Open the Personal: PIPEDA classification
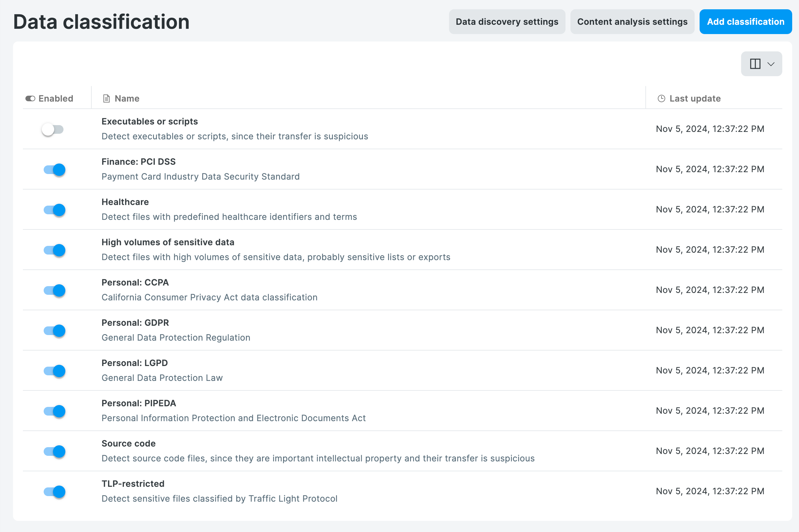Viewport: 799px width, 532px height. click(x=138, y=403)
